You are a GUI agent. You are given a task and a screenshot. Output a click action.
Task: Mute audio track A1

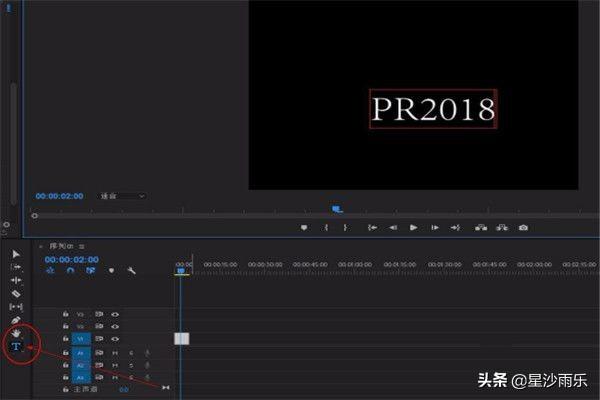click(x=115, y=353)
